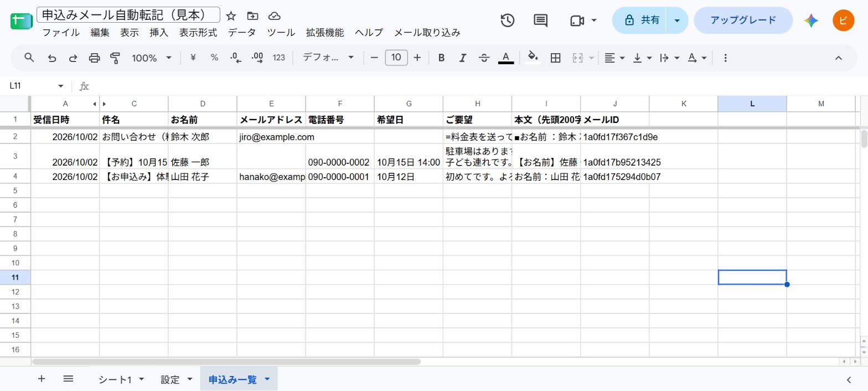View the cloud save status
Image resolution: width=868 pixels, height=391 pixels.
click(274, 16)
